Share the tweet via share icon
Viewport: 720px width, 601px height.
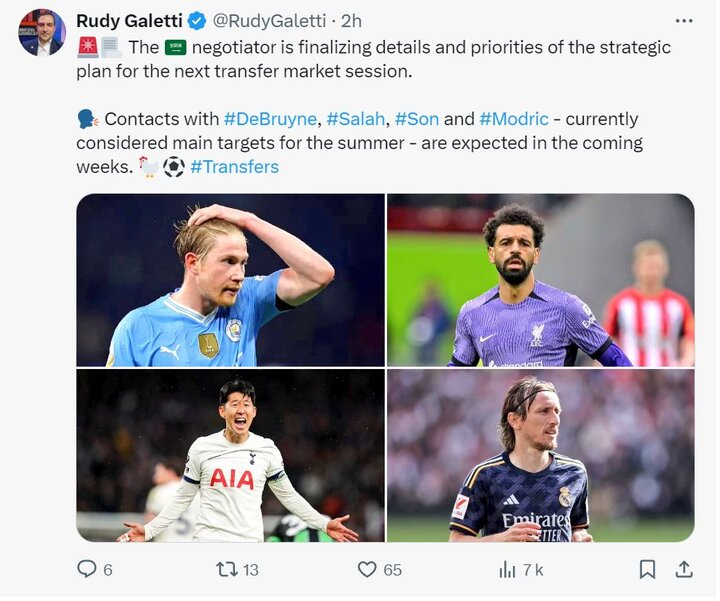coord(684,569)
